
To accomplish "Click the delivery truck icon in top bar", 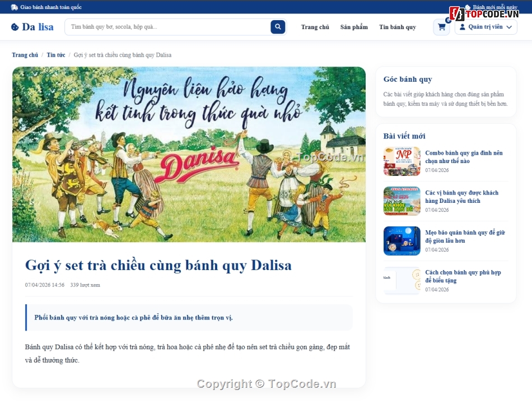I will coord(14,7).
